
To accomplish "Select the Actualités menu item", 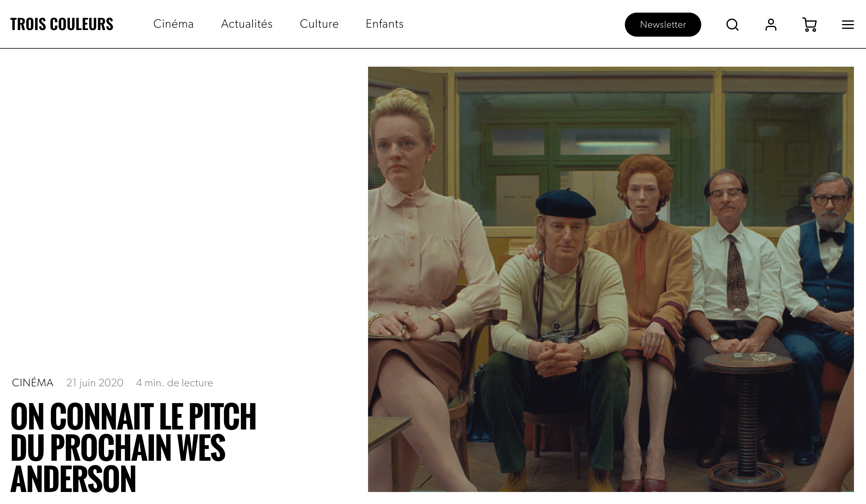I will [247, 24].
